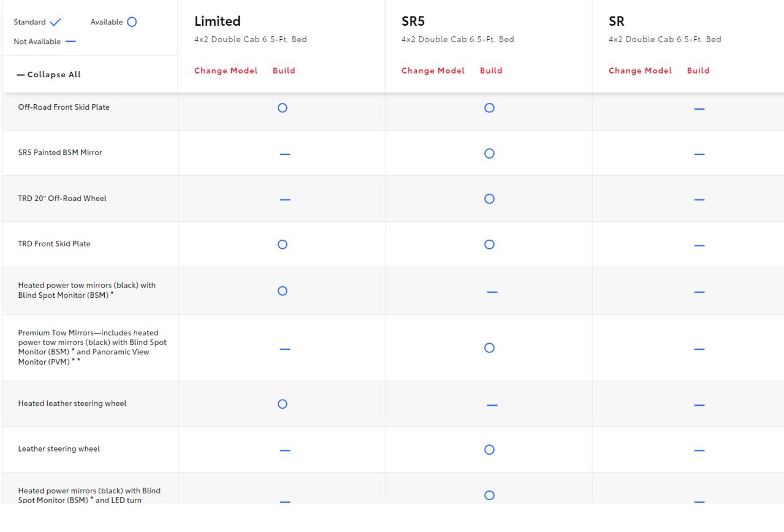Click the SR dash for TRD Front Skid Plate

pos(699,246)
